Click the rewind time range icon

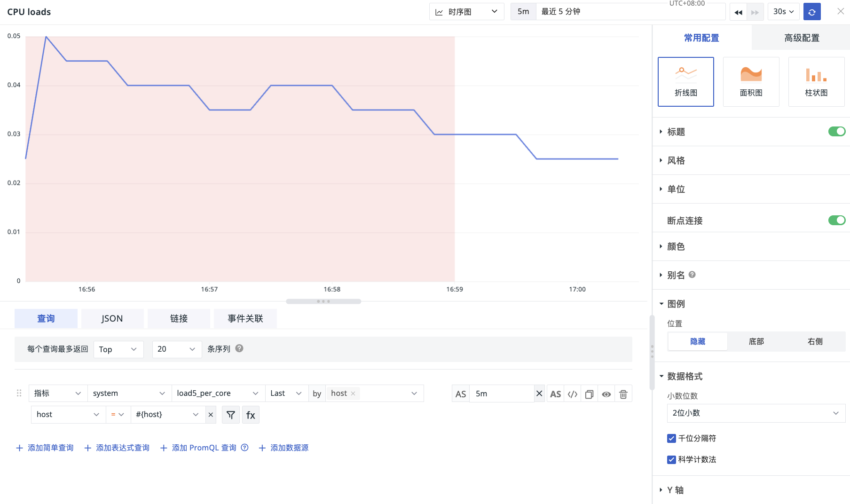click(738, 12)
